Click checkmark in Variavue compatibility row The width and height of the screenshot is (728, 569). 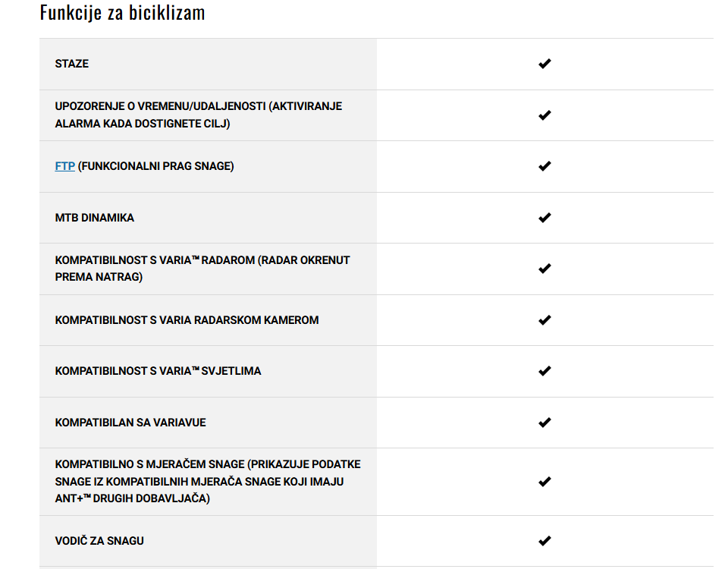pyautogui.click(x=544, y=423)
